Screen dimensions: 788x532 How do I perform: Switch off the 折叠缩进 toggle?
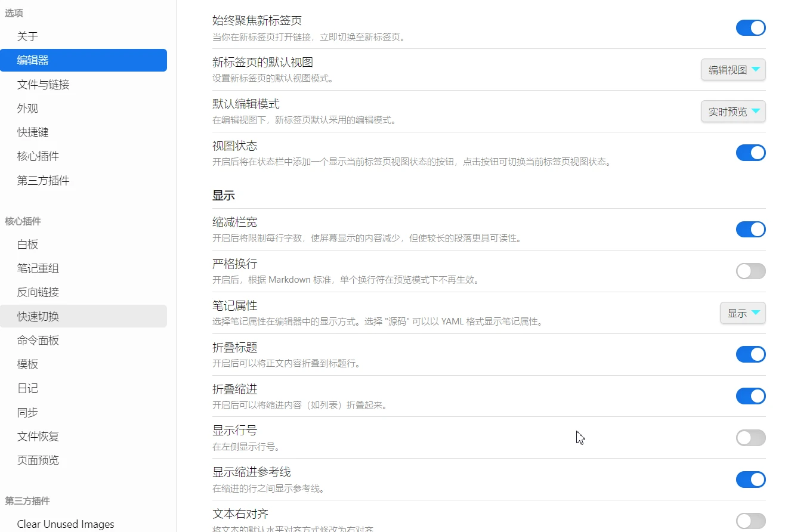[x=750, y=396]
